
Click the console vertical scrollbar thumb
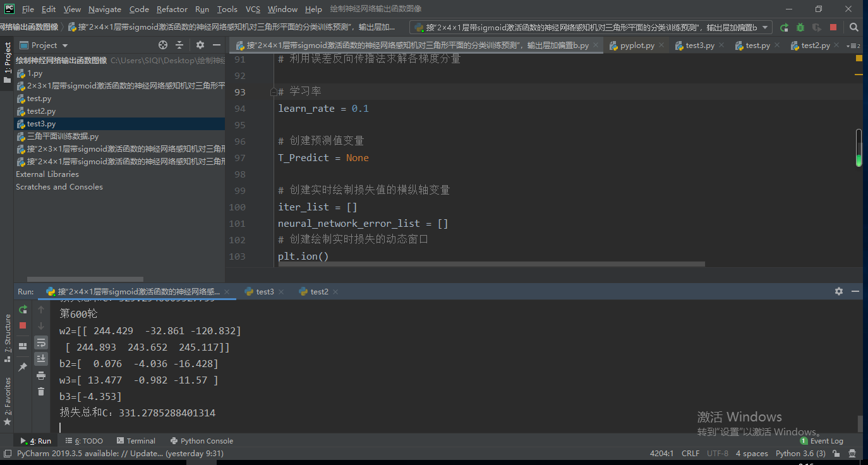point(859,423)
